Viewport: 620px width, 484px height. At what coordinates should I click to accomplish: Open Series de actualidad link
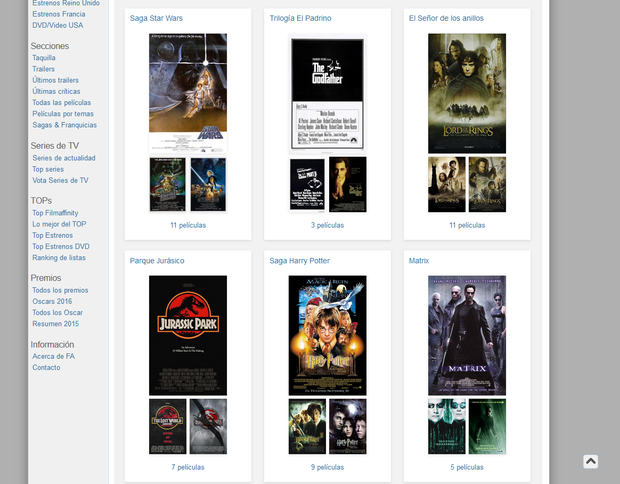point(64,158)
